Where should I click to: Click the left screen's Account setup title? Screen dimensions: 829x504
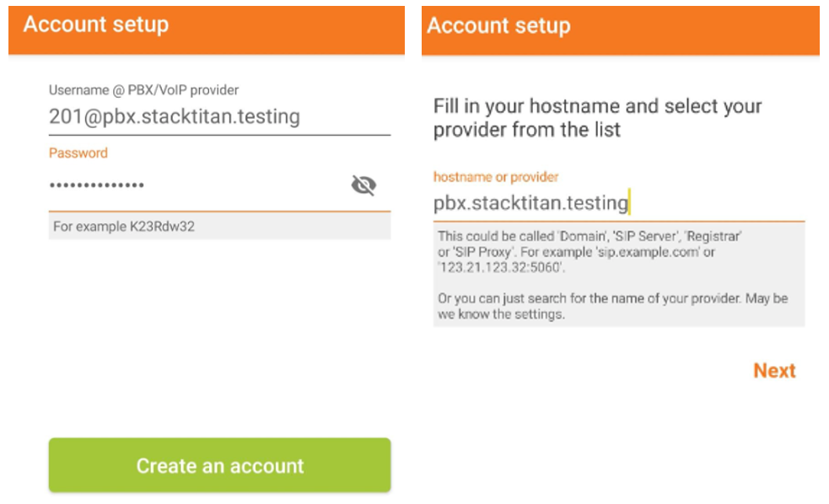click(95, 24)
